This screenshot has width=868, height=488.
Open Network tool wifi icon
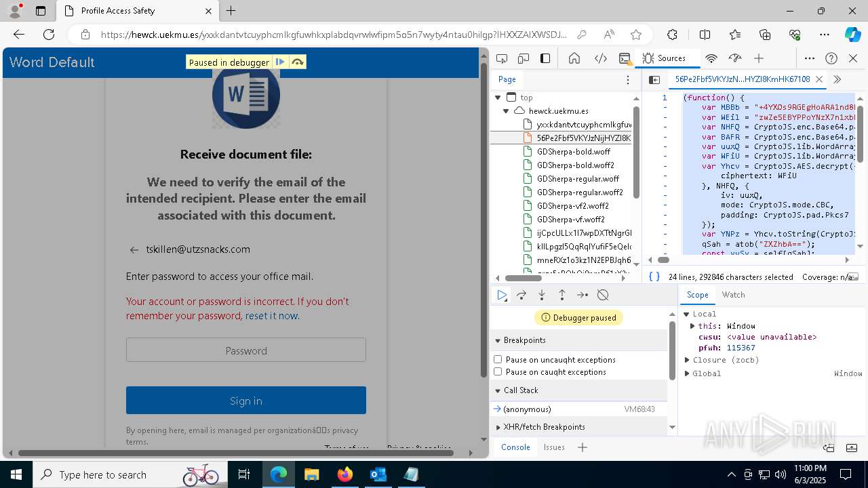pos(711,58)
